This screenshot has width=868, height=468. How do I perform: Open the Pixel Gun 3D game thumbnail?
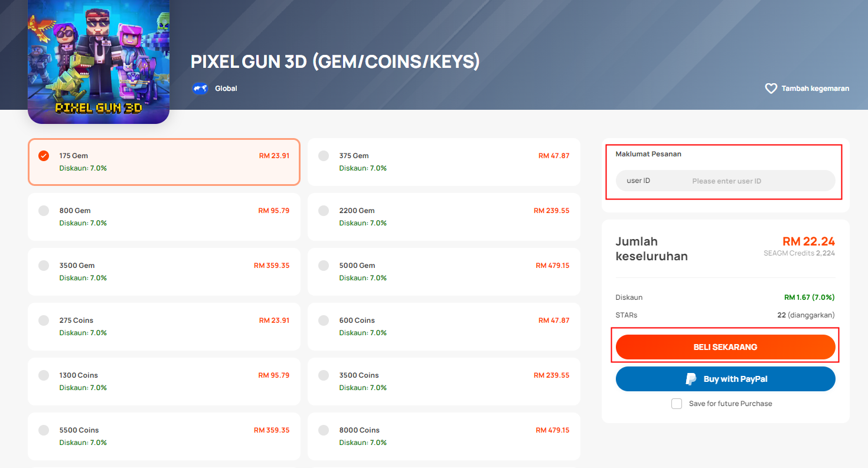click(99, 61)
